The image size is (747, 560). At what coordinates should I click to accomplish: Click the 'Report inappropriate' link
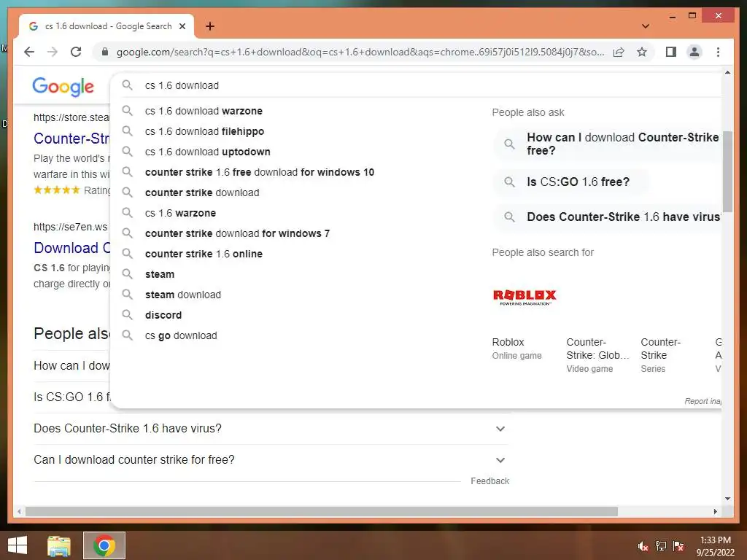(703, 402)
